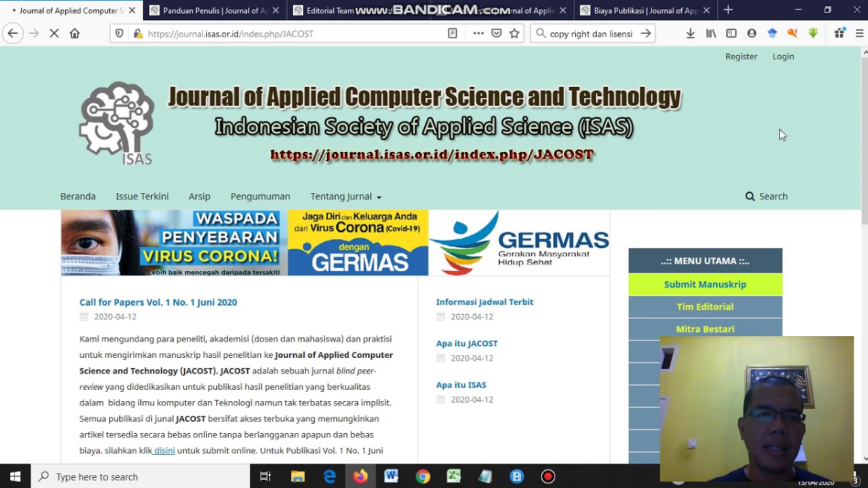Click the site search magnifier icon

[750, 197]
